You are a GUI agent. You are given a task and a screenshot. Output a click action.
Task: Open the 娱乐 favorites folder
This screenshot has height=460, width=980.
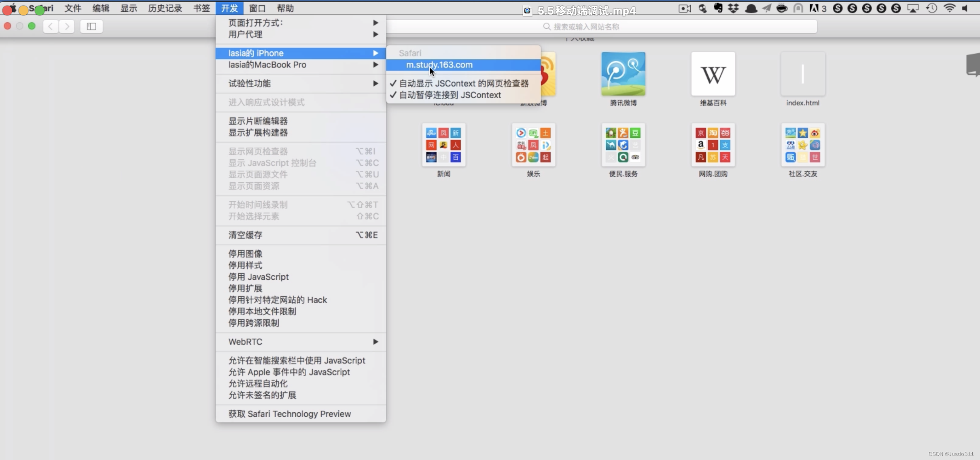point(533,145)
